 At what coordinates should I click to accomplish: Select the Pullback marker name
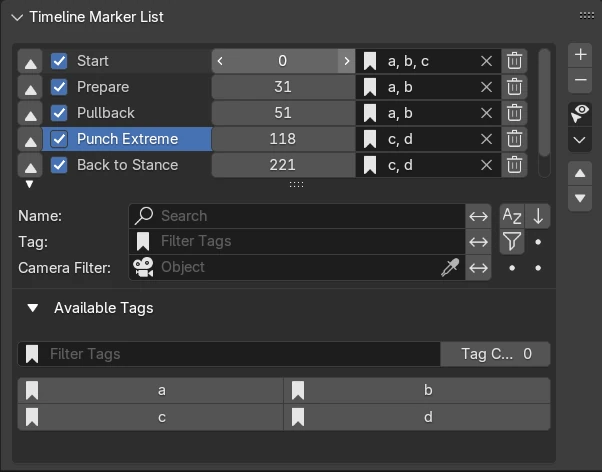coord(106,113)
